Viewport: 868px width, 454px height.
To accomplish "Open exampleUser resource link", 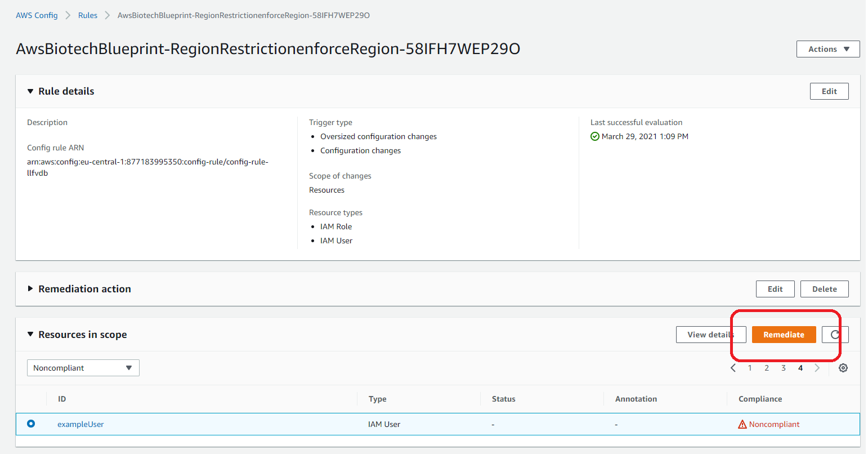I will (80, 424).
